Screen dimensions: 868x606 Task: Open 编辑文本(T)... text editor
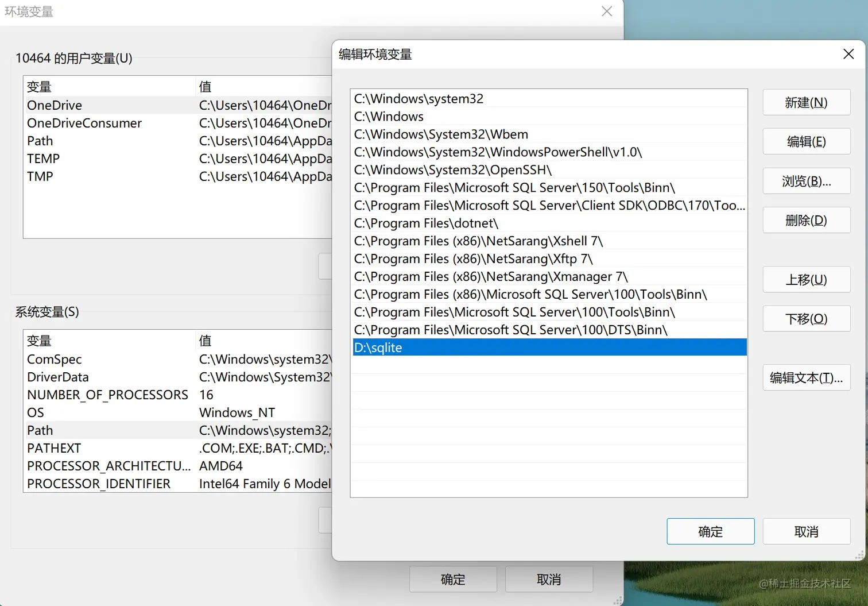click(x=806, y=378)
